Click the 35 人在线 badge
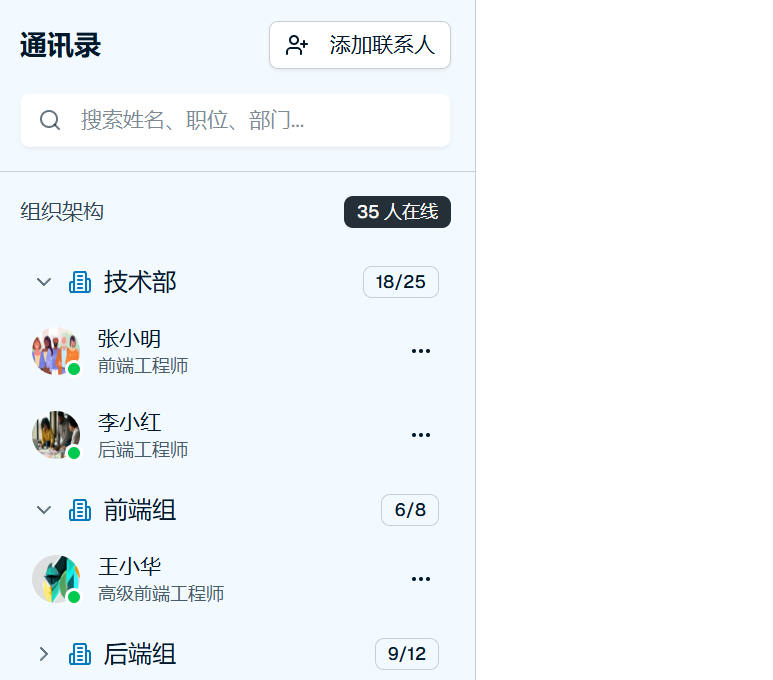Viewport: 773px width, 680px height. (397, 212)
